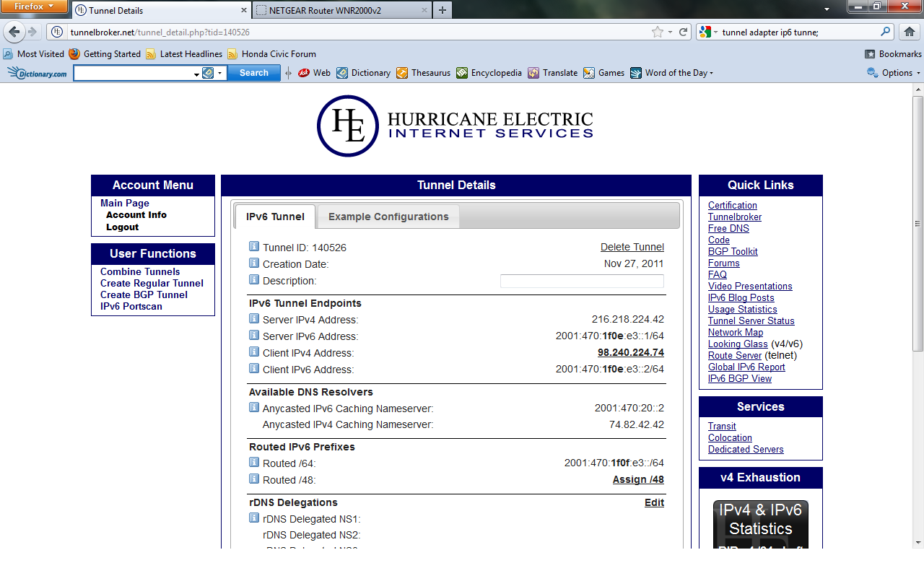This screenshot has width=924, height=563.
Task: Click the dictionary toolbar Search button
Action: (x=254, y=73)
